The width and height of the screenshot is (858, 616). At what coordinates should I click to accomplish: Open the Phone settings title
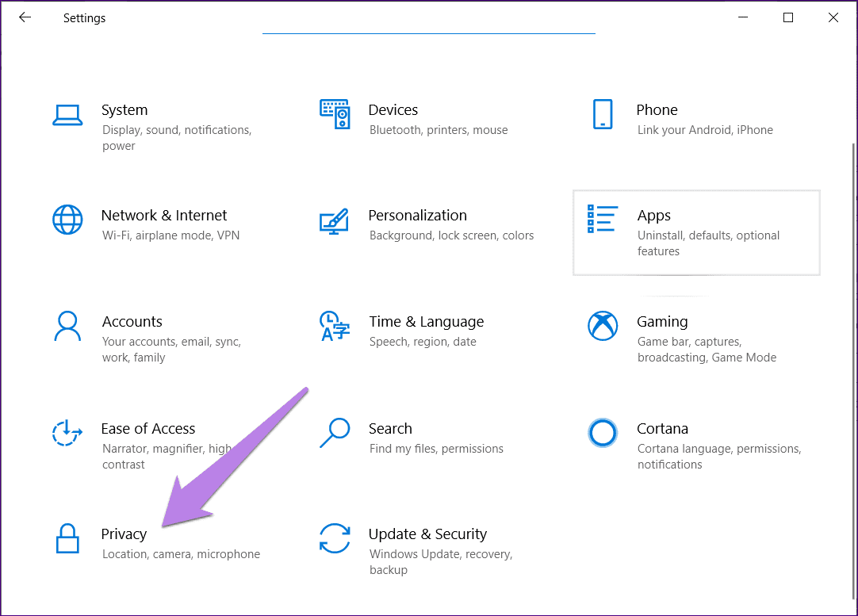pyautogui.click(x=657, y=110)
